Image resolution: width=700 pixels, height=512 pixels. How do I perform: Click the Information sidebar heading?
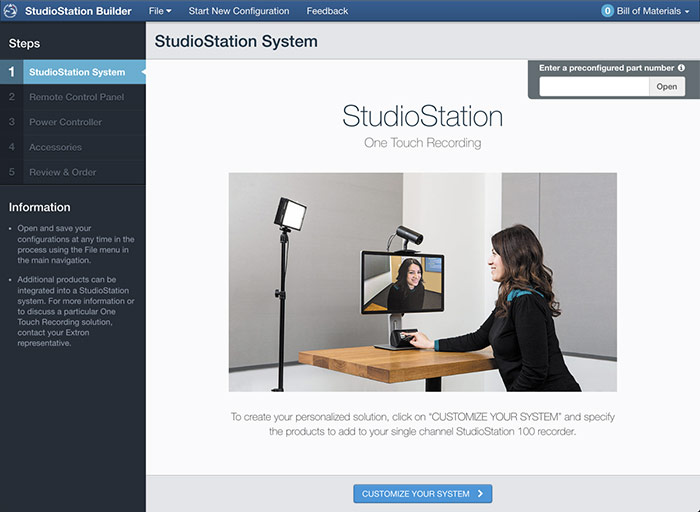(x=40, y=207)
